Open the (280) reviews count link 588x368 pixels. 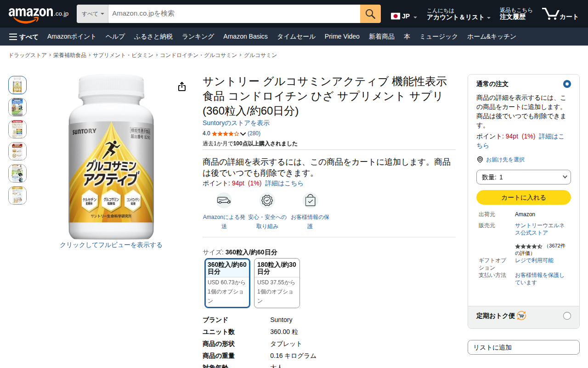[x=254, y=133]
